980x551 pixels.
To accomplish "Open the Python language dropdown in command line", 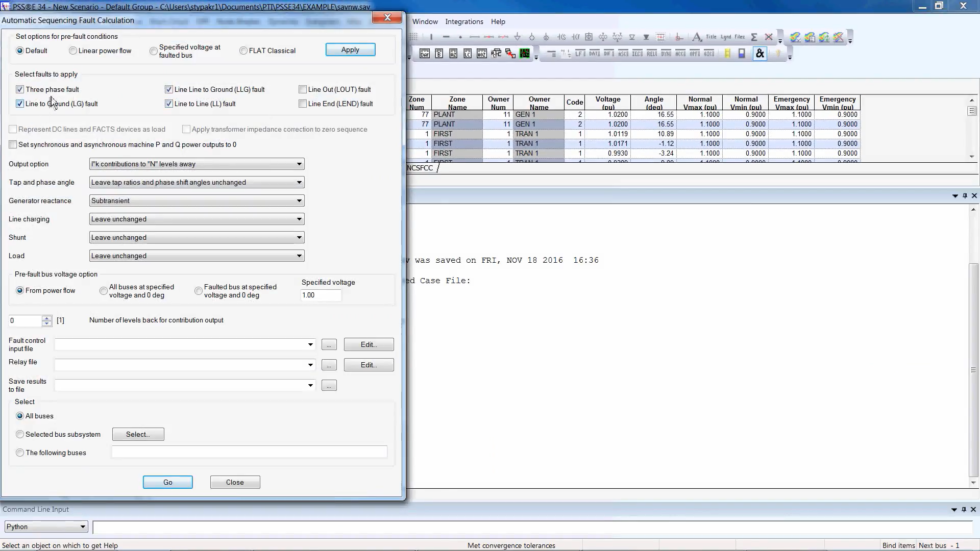I will coord(46,527).
